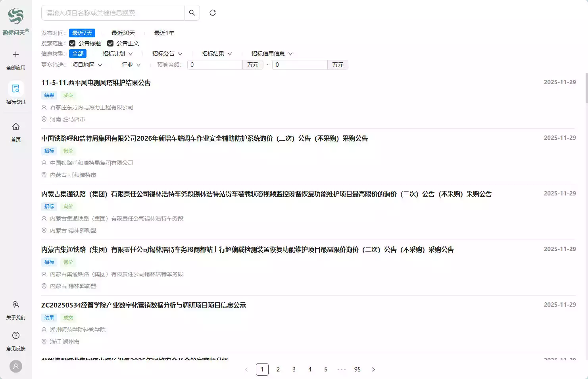Open 锡林浩特站货车装载状态视频监控 announcement
This screenshot has height=379, width=588.
267,194
